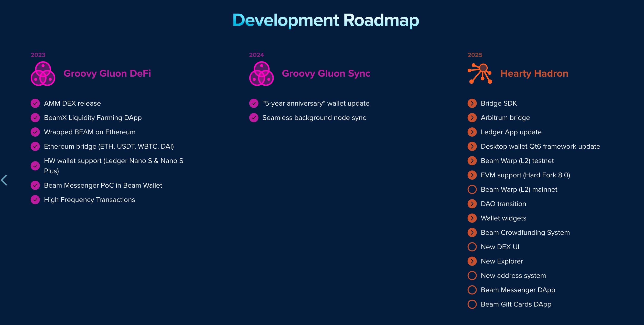This screenshot has width=644, height=325.
Task: Click arrow icon beside Ledger App update
Action: (x=472, y=132)
